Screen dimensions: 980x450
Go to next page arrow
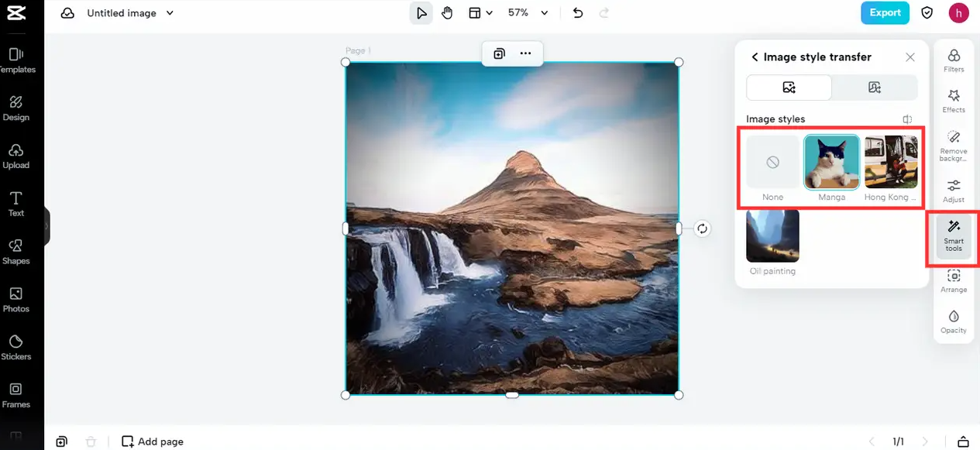pyautogui.click(x=925, y=441)
